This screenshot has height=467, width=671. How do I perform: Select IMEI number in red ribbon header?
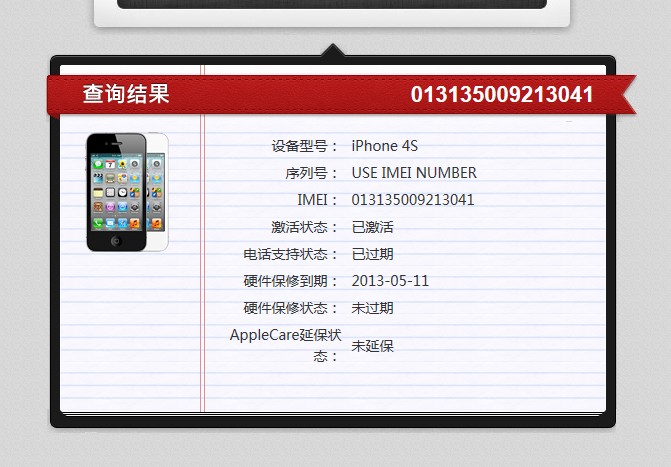point(502,94)
